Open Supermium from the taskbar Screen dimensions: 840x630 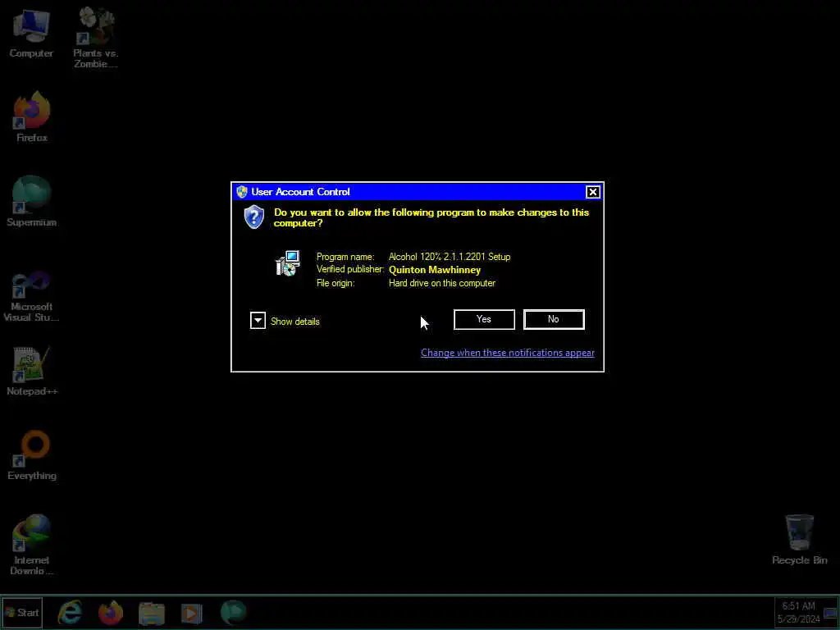[x=233, y=612]
